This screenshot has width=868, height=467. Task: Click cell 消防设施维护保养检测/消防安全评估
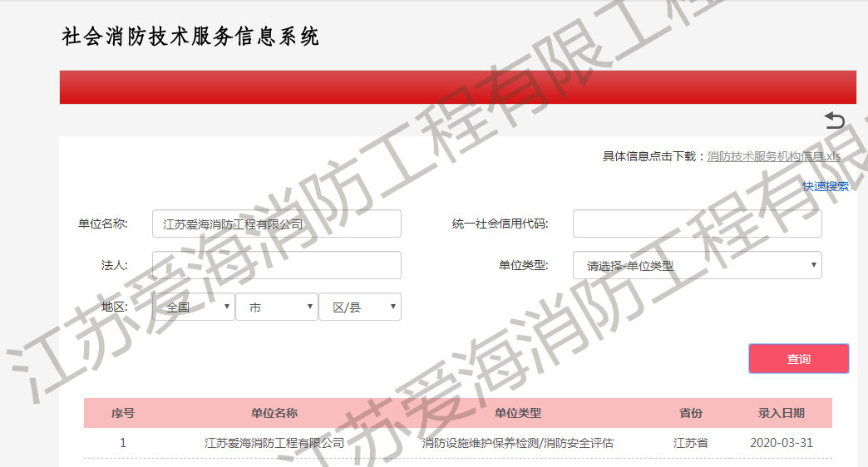click(518, 443)
